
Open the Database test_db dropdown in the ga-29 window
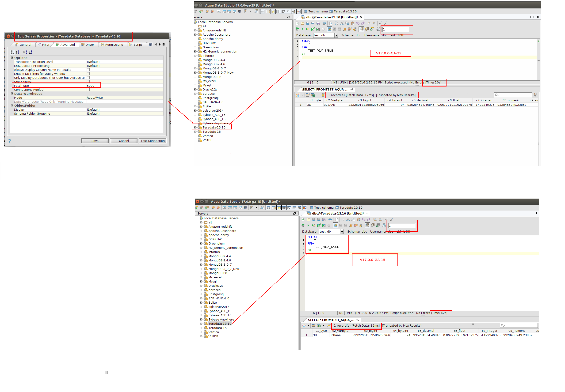pyautogui.click(x=336, y=35)
